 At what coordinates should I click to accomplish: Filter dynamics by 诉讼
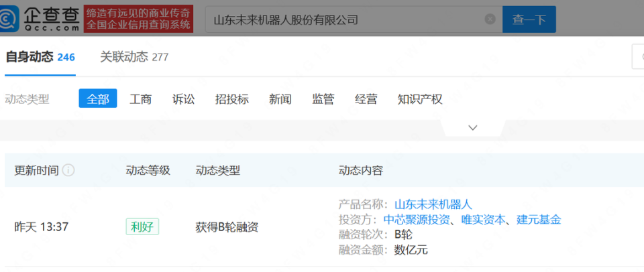tap(184, 99)
